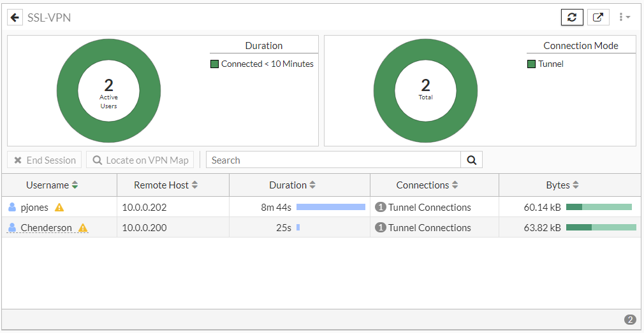Image resolution: width=644 pixels, height=333 pixels.
Task: Open the kebab options menu
Action: (x=624, y=17)
